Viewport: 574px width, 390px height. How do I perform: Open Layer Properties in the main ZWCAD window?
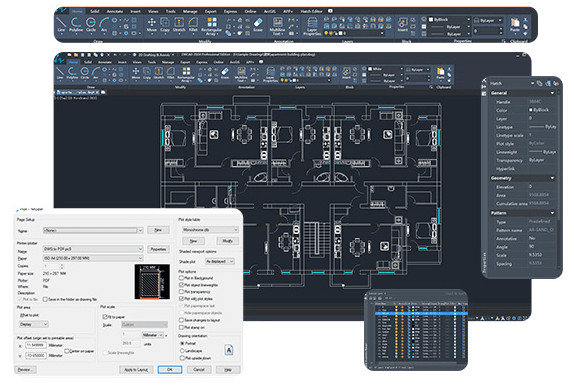pyautogui.click(x=271, y=74)
